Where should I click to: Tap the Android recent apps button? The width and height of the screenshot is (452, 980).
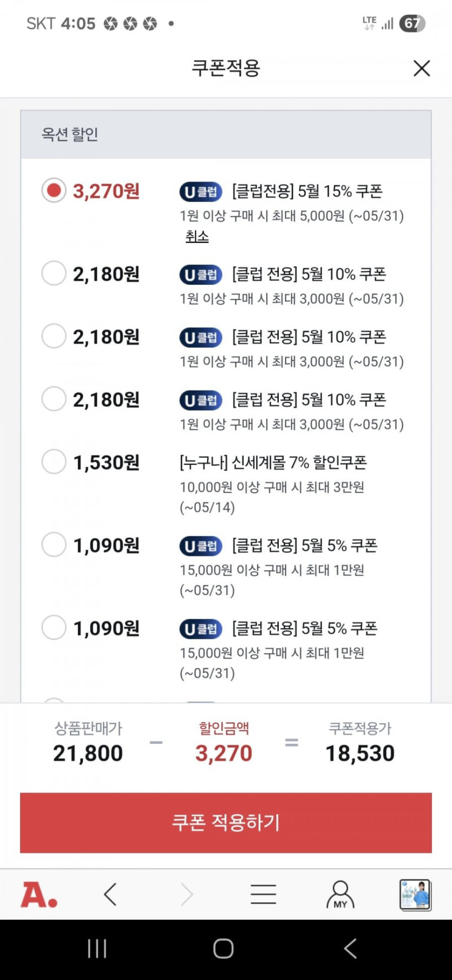[x=97, y=949]
